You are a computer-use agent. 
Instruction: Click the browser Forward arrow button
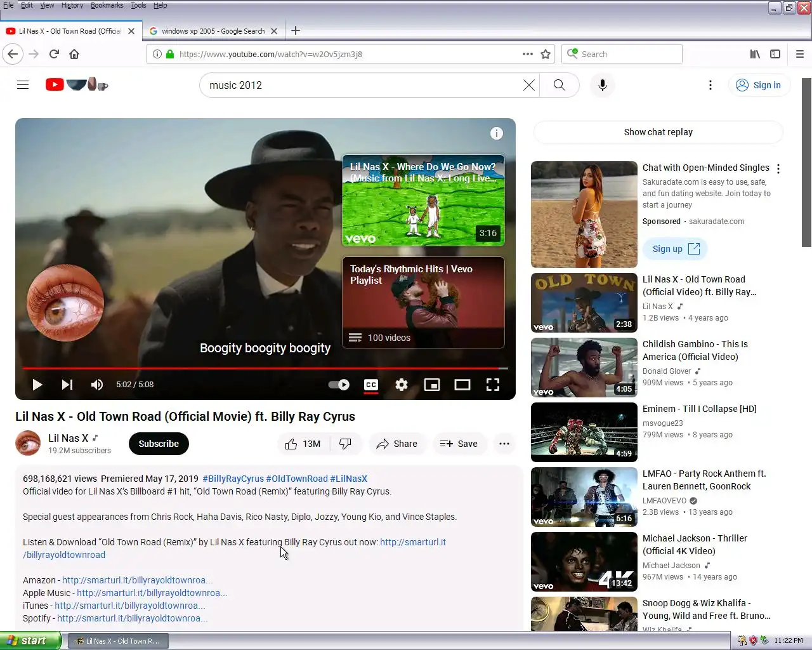coord(34,54)
